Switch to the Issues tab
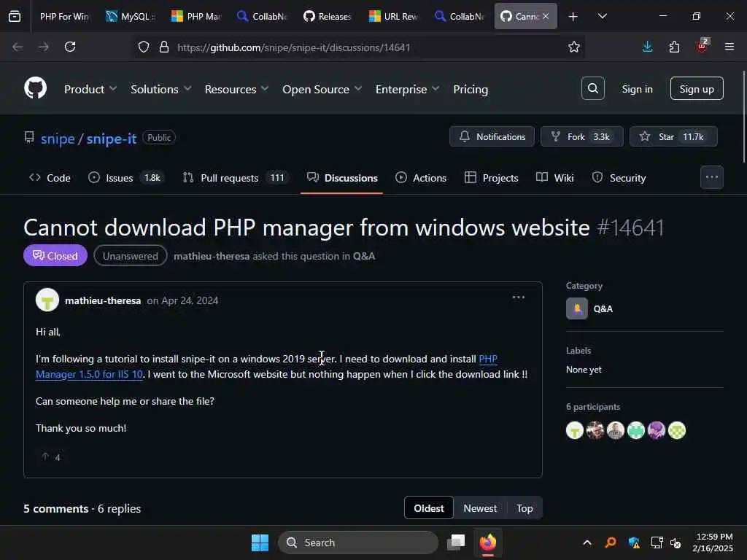 [x=126, y=178]
